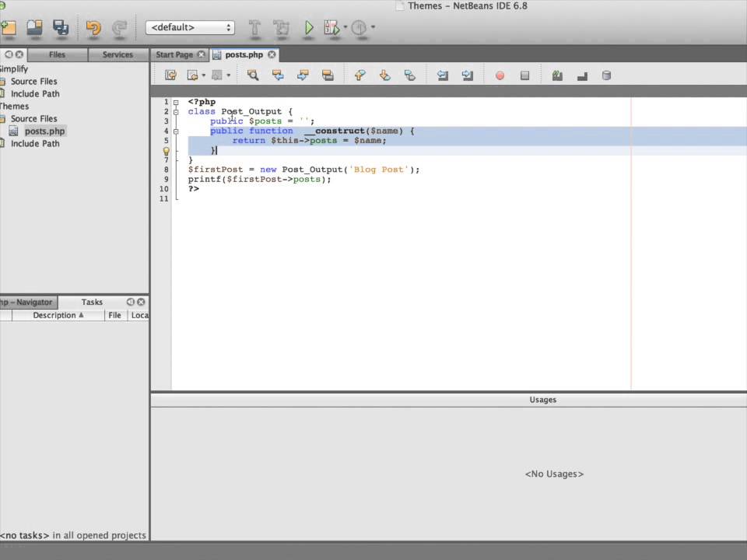
Task: Open the Forward navigation dropdown arrow
Action: point(229,75)
